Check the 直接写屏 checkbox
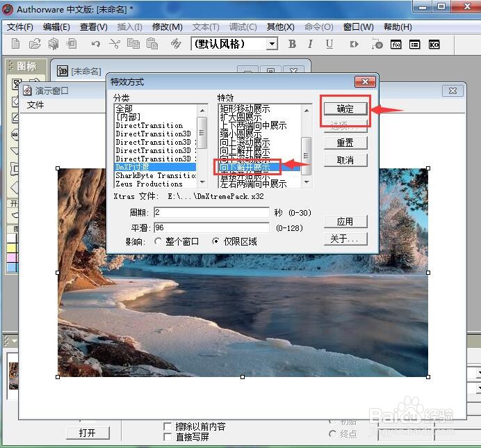Screen dimensions: 481x448 (x=168, y=437)
